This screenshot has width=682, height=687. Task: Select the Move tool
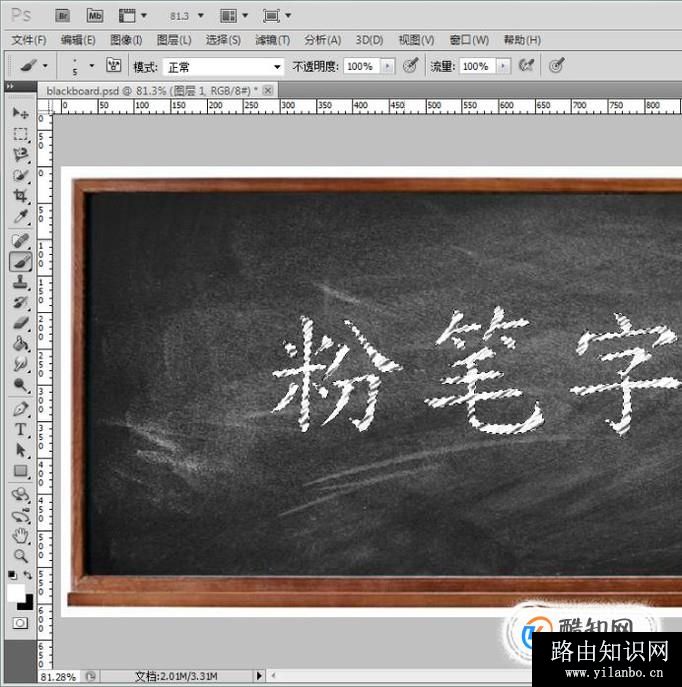point(20,113)
